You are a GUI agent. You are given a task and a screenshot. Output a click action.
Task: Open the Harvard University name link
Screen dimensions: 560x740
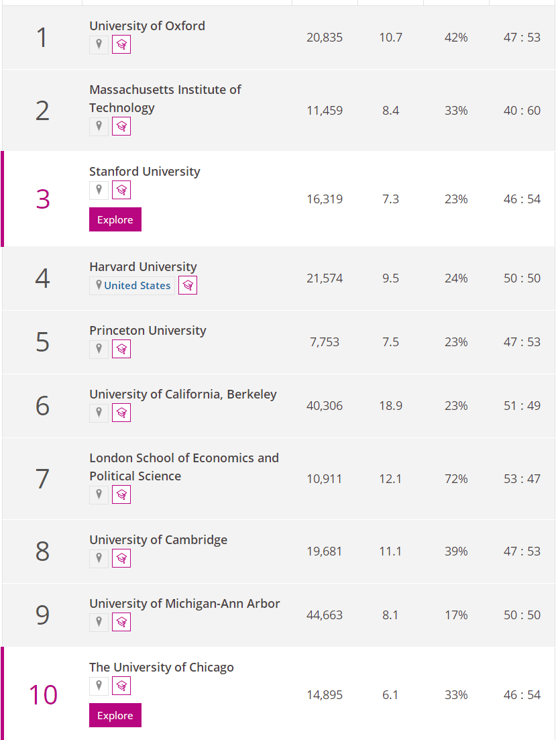pos(143,267)
